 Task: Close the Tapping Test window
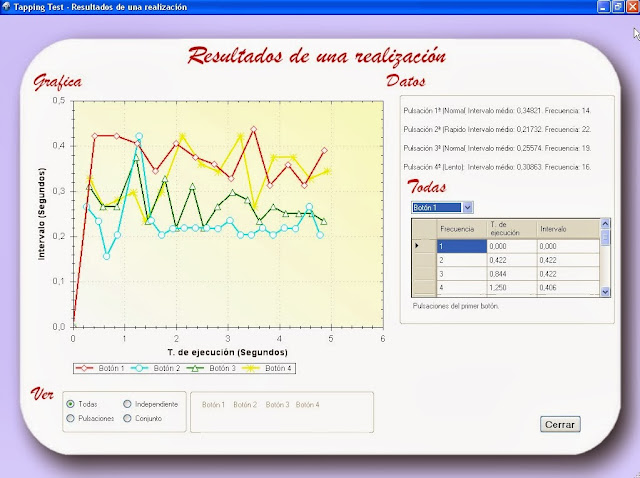pos(632,7)
